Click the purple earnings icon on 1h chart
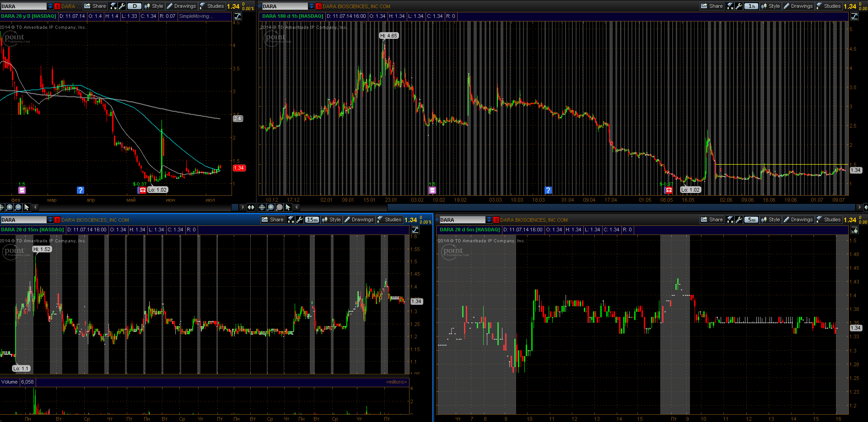This screenshot has width=868, height=422. 432,190
